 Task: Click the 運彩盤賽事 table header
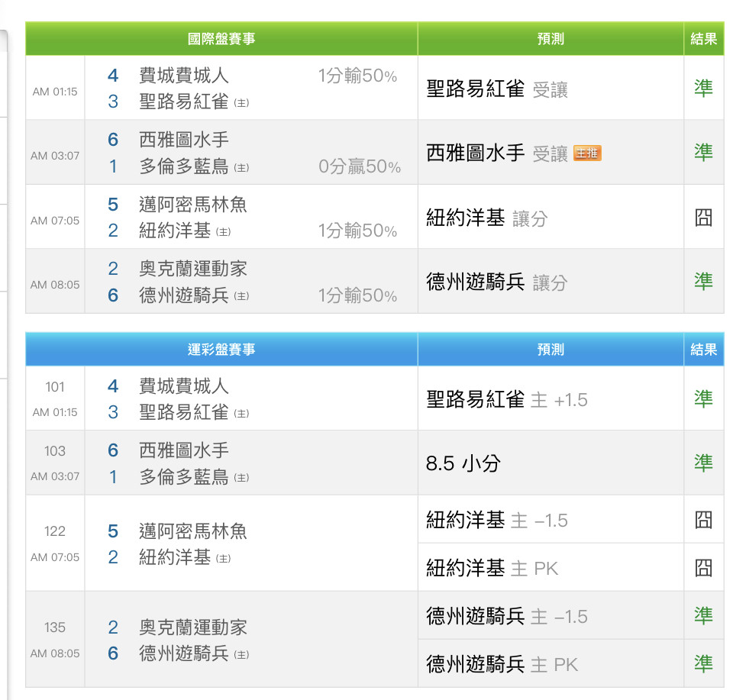pyautogui.click(x=221, y=350)
